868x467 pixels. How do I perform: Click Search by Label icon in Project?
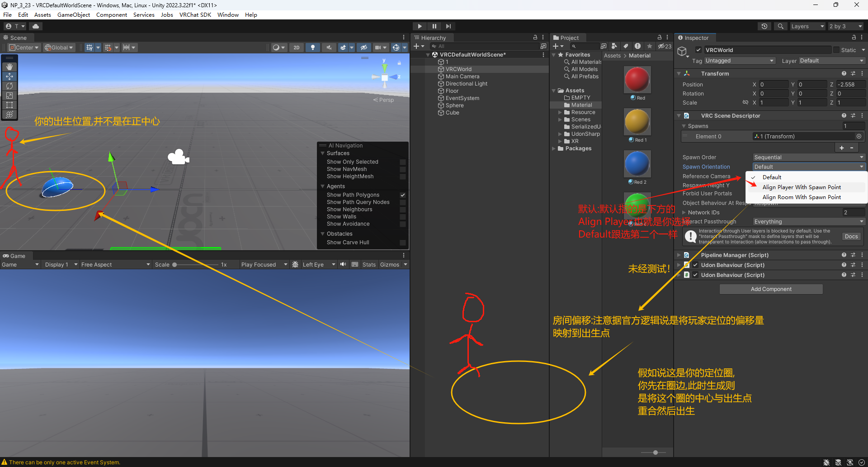click(626, 46)
